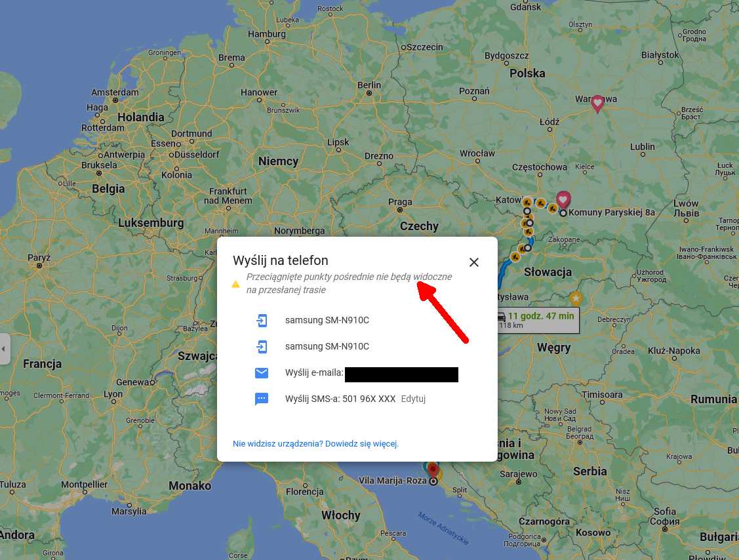Close the Wyślij na telefon dialog
This screenshot has height=560, width=739.
click(474, 262)
